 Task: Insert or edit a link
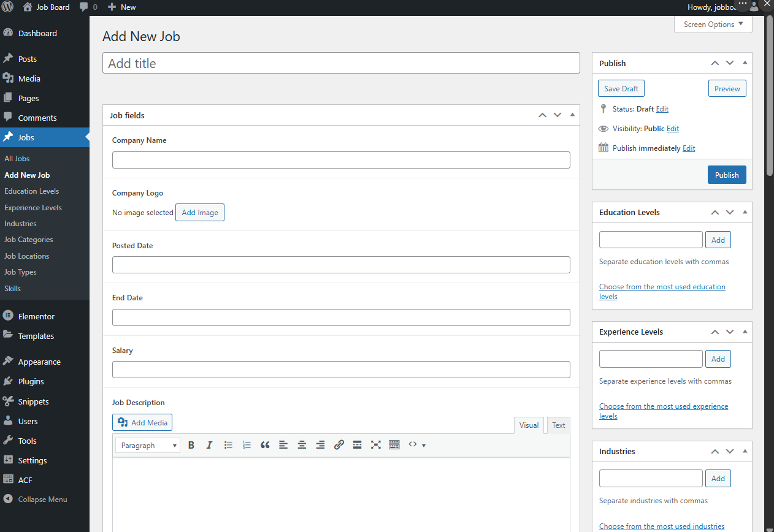(x=339, y=445)
